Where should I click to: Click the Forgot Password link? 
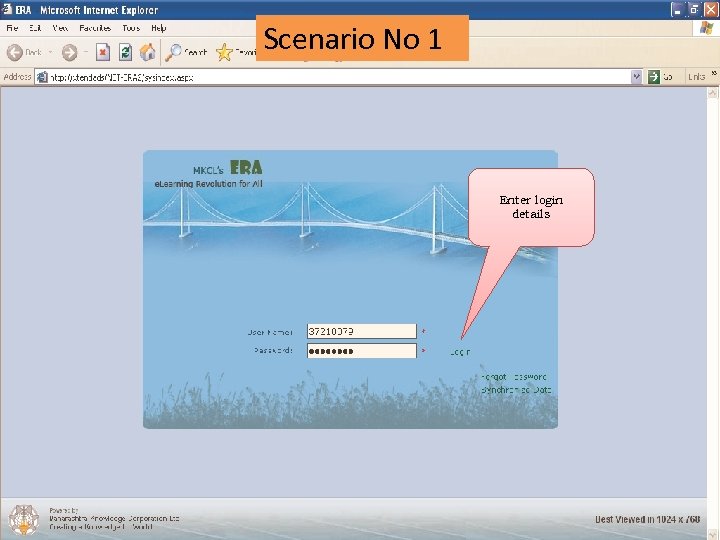[514, 377]
